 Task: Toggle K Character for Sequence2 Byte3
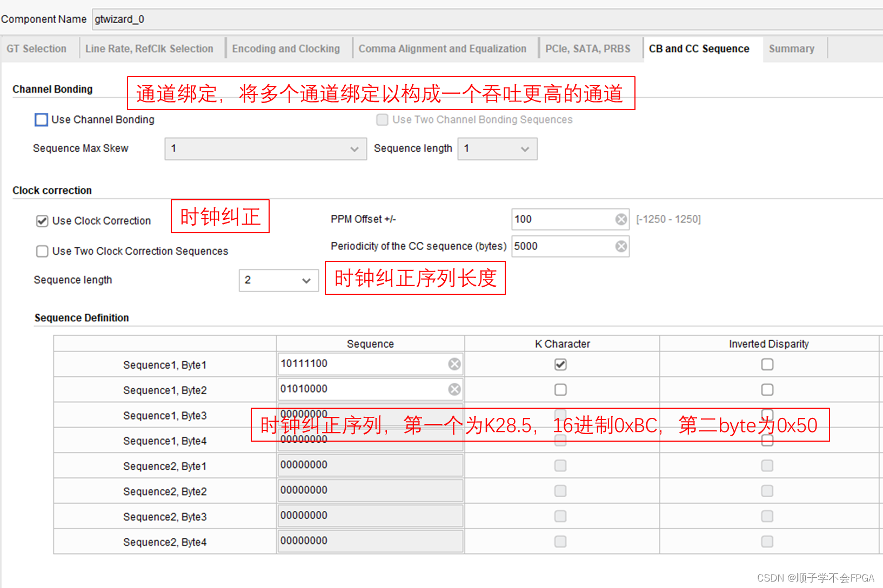coord(560,516)
